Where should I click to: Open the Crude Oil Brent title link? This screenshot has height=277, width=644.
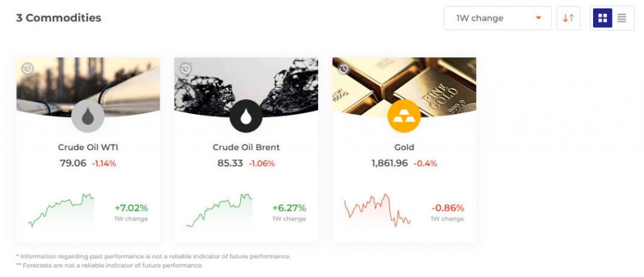246,148
